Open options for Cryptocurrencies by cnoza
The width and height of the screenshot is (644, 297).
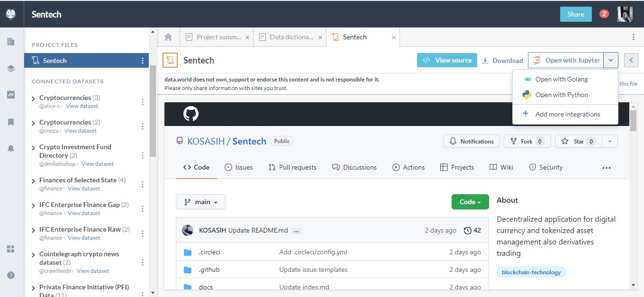click(x=143, y=126)
